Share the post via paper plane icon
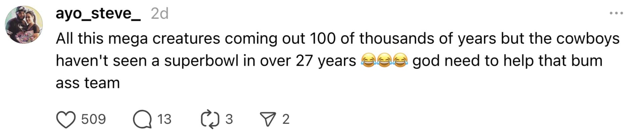Screen dimensions: 644x138 click(x=268, y=119)
